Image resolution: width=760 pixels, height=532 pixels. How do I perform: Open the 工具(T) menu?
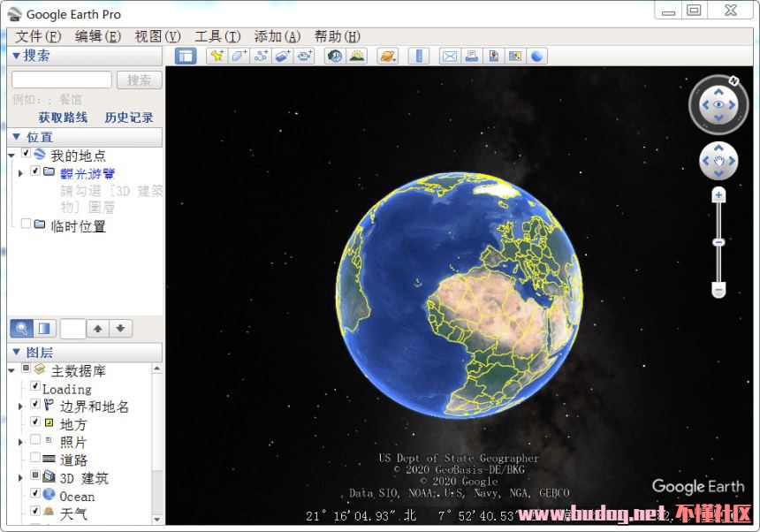pyautogui.click(x=217, y=36)
